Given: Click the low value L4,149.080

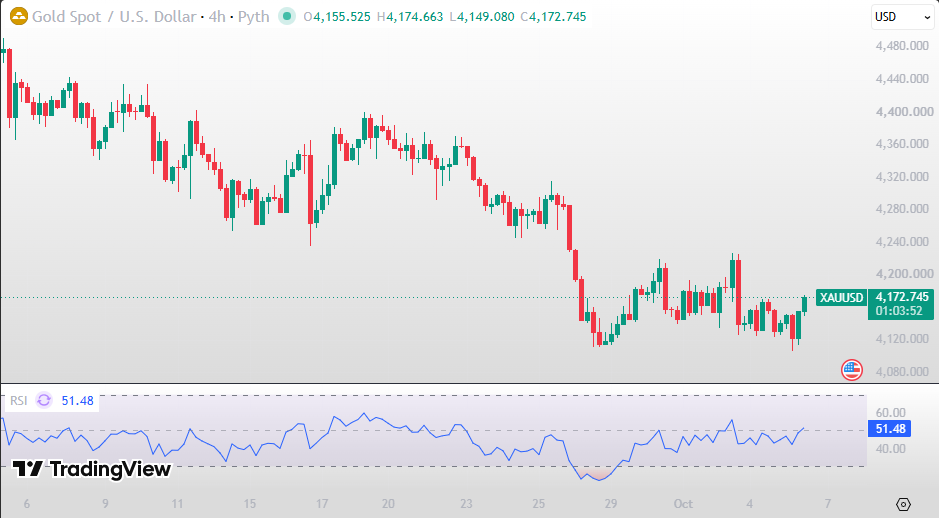Looking at the screenshot, I should click(x=481, y=17).
